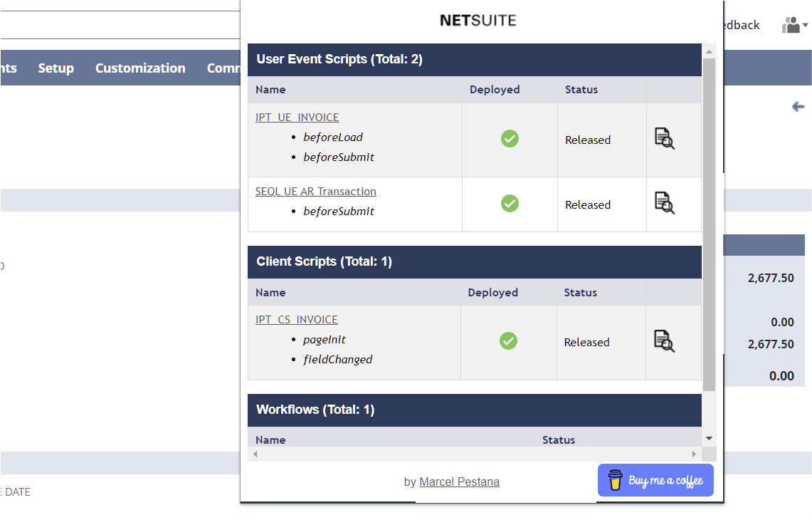Open the script record icon for IPT_CS_INVOICE
812x520 pixels.
pos(664,341)
